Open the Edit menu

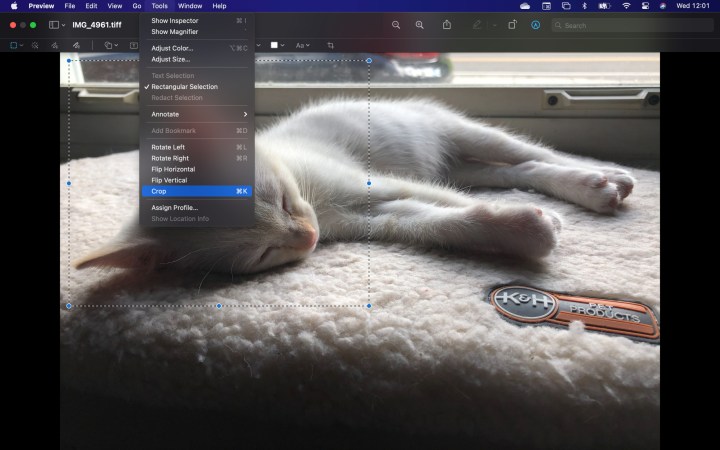click(91, 6)
